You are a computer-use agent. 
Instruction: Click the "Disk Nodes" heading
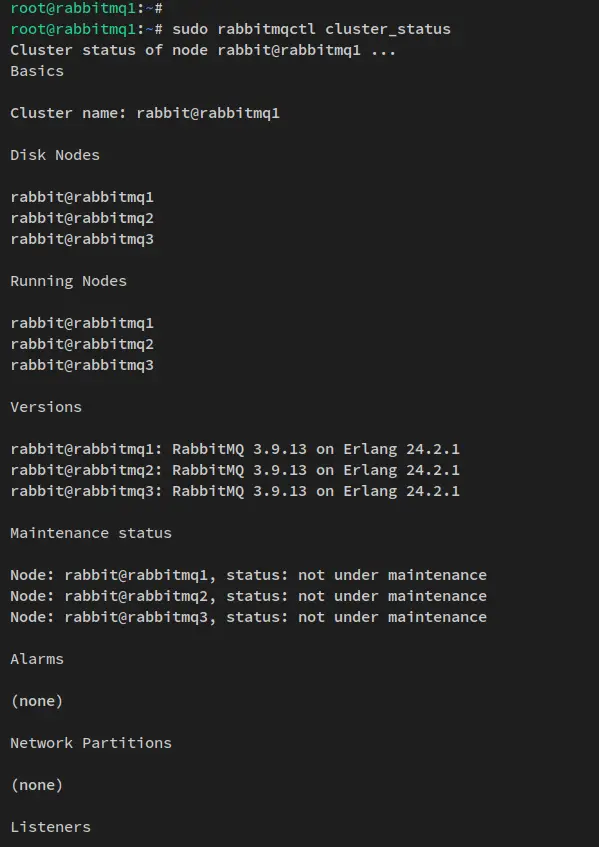[55, 155]
